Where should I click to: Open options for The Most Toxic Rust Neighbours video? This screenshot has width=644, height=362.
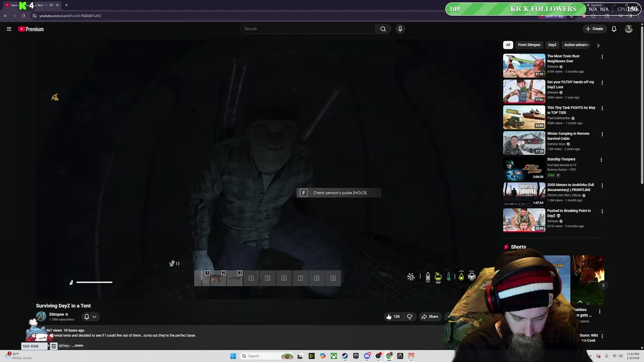pos(602,57)
